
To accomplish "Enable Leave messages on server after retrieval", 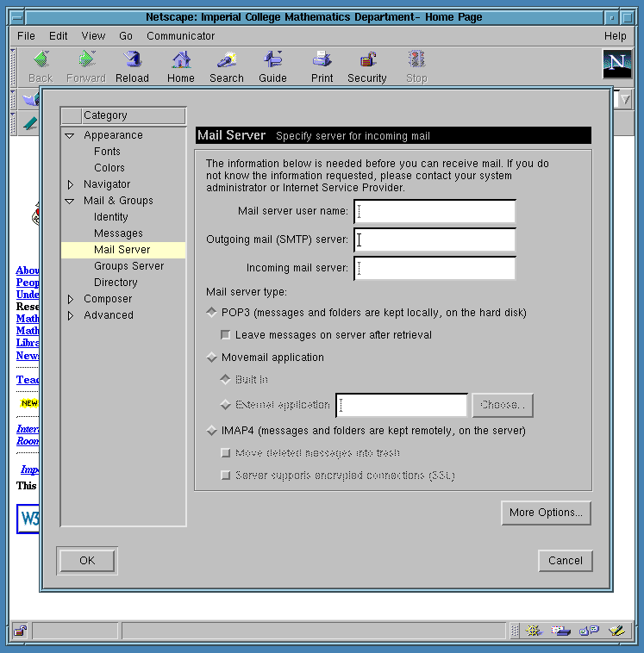I will coord(226,335).
